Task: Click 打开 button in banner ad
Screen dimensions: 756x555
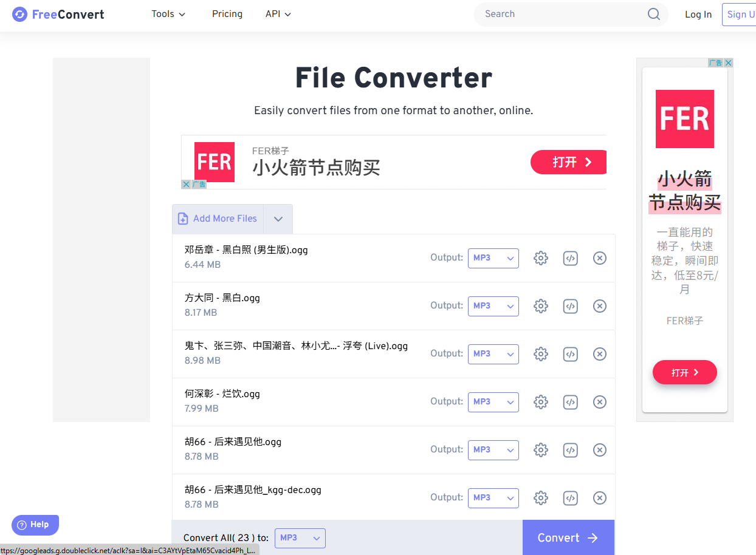Action: coord(569,162)
